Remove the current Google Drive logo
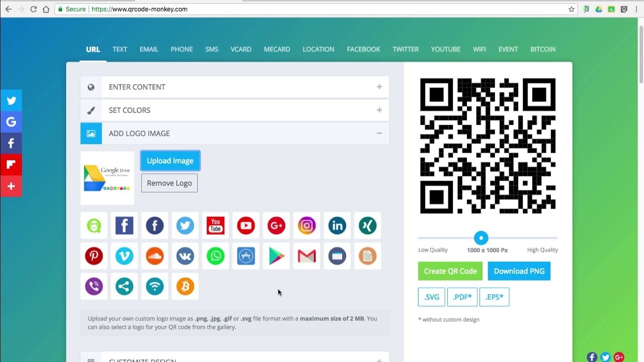The height and width of the screenshot is (362, 644). [x=169, y=183]
